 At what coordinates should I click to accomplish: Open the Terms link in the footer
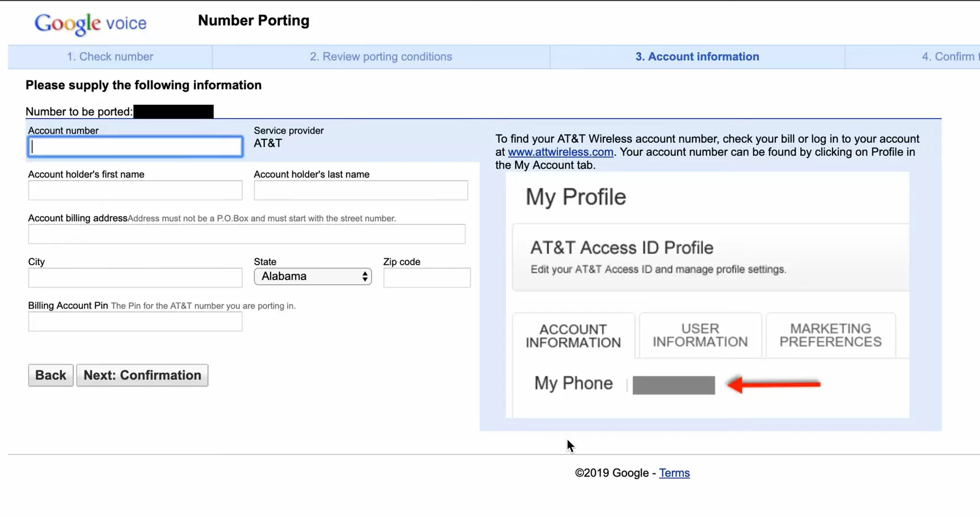pyautogui.click(x=674, y=473)
